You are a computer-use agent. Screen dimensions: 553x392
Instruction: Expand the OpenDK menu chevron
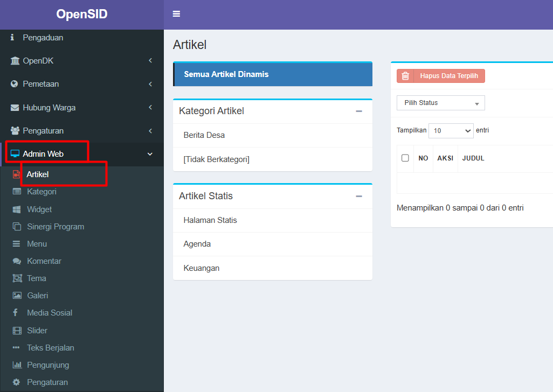[x=150, y=61]
